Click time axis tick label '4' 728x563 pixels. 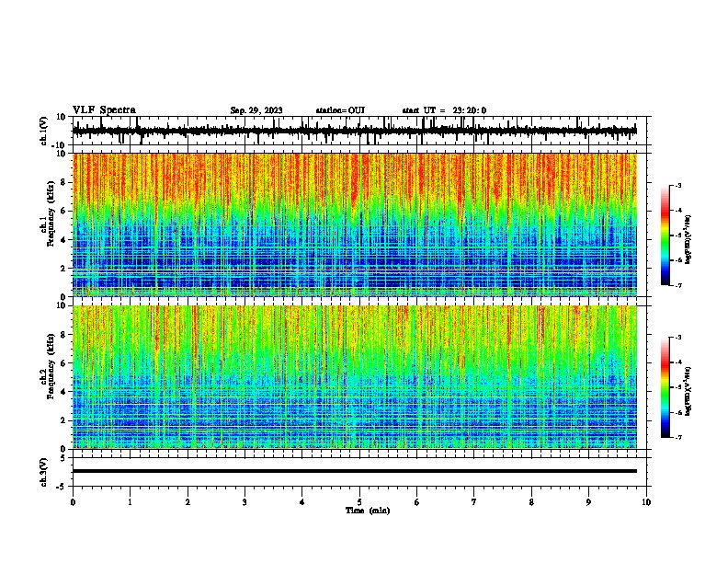[302, 502]
